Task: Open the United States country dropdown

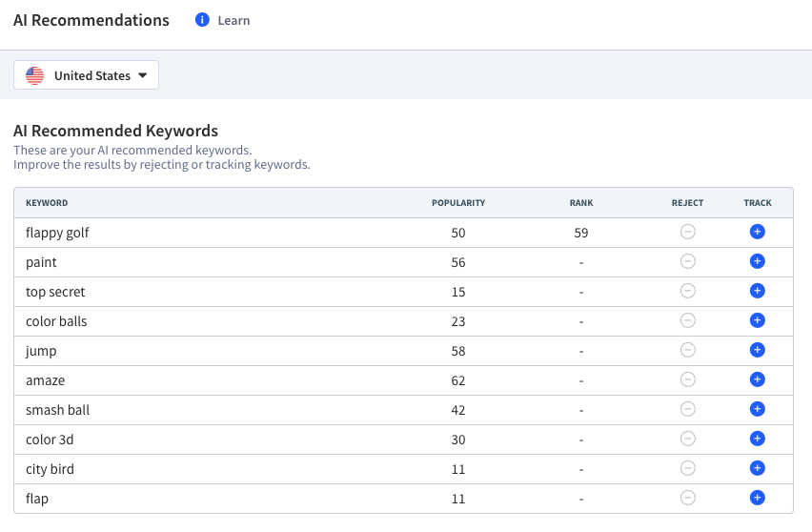Action: (86, 75)
